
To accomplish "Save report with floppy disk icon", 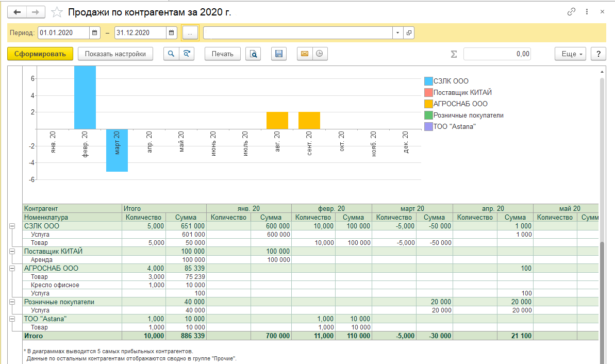I will [279, 54].
